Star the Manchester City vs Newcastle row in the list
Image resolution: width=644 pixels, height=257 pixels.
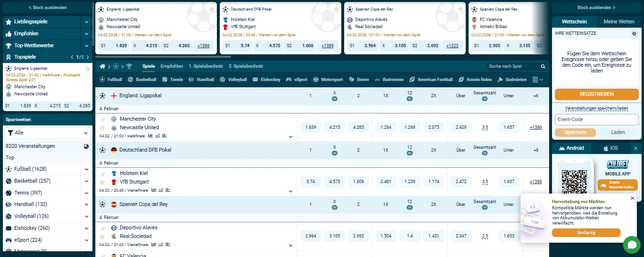pos(102,128)
